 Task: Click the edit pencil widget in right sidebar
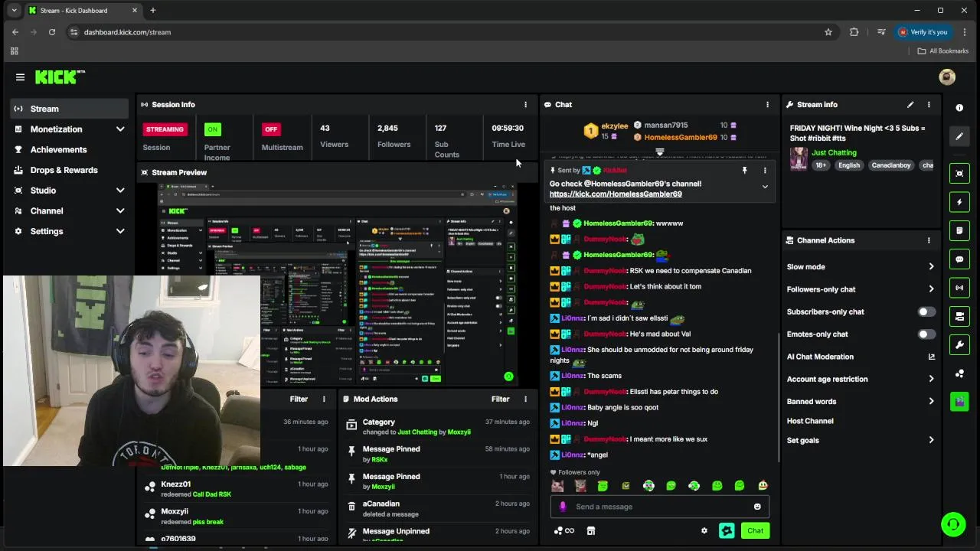pyautogui.click(x=959, y=136)
